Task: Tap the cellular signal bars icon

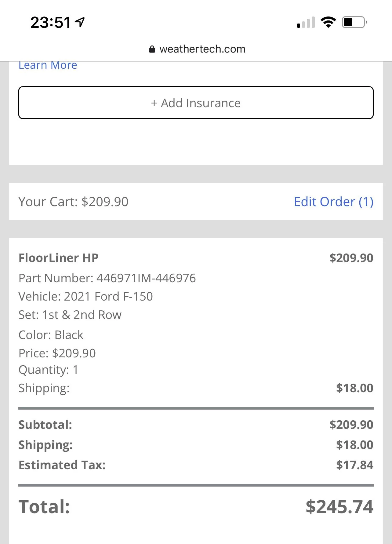Action: tap(306, 23)
